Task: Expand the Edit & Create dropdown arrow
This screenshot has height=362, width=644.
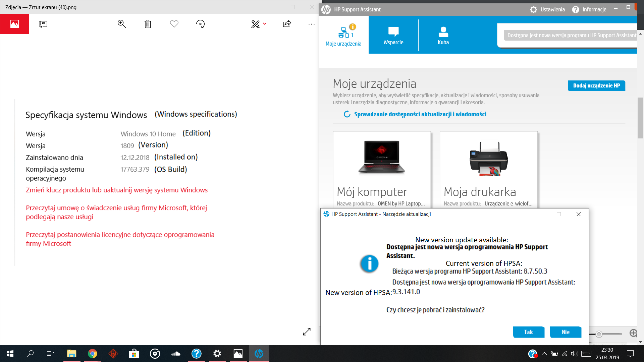Action: pos(265,24)
